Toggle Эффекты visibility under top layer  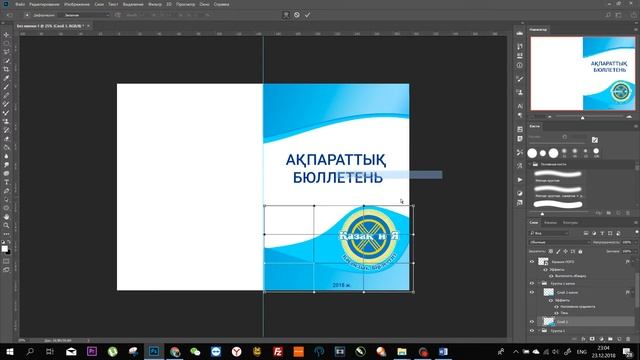pyautogui.click(x=546, y=270)
